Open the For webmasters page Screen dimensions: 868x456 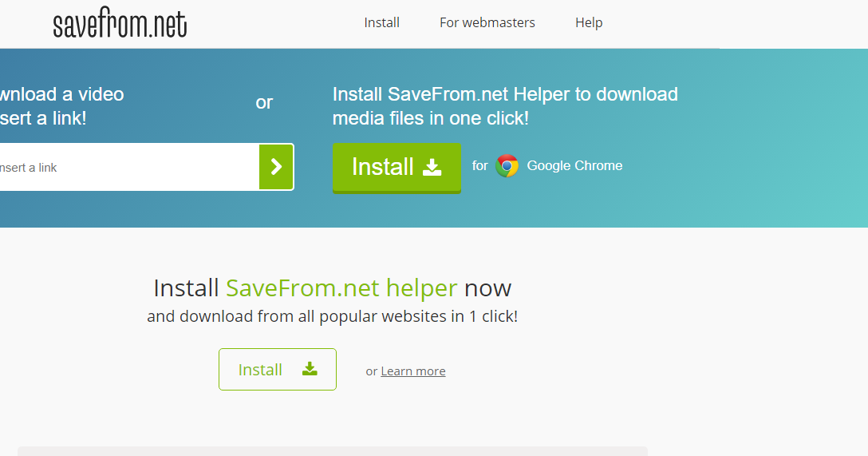pyautogui.click(x=487, y=22)
